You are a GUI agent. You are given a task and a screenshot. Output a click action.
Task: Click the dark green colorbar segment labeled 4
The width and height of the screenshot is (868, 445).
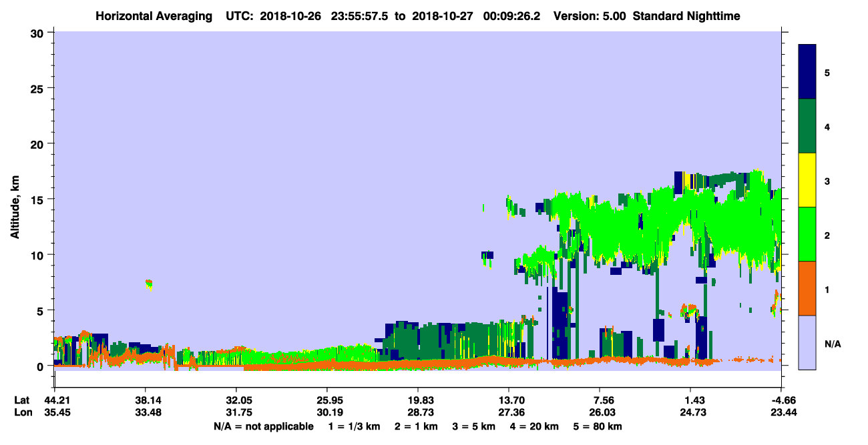click(x=807, y=126)
